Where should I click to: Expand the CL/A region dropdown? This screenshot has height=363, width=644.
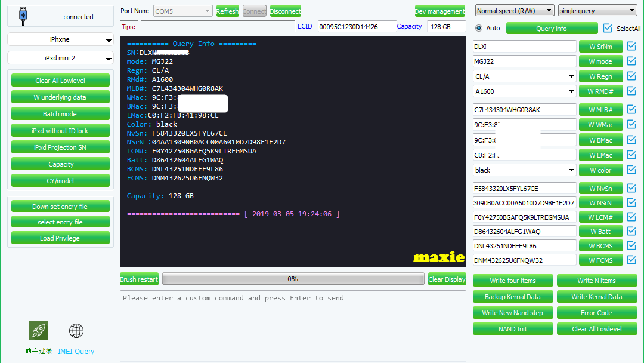click(x=525, y=76)
